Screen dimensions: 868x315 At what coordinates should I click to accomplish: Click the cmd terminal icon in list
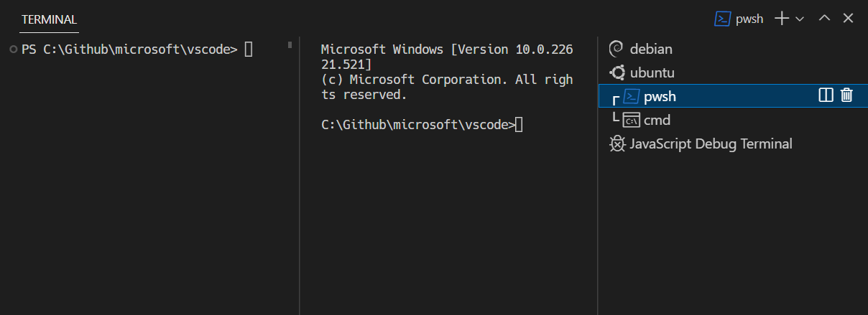pos(631,120)
